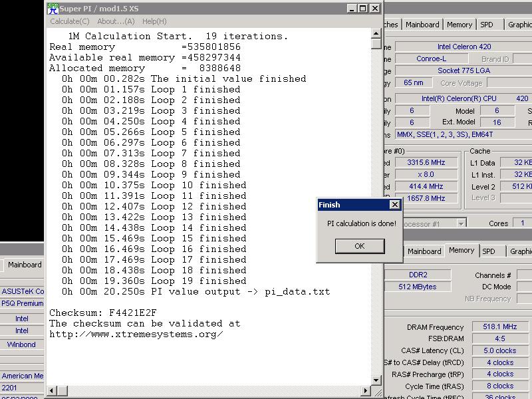532x399 pixels.
Task: Click the 3315.6 MHz core speed value
Action: pos(426,162)
